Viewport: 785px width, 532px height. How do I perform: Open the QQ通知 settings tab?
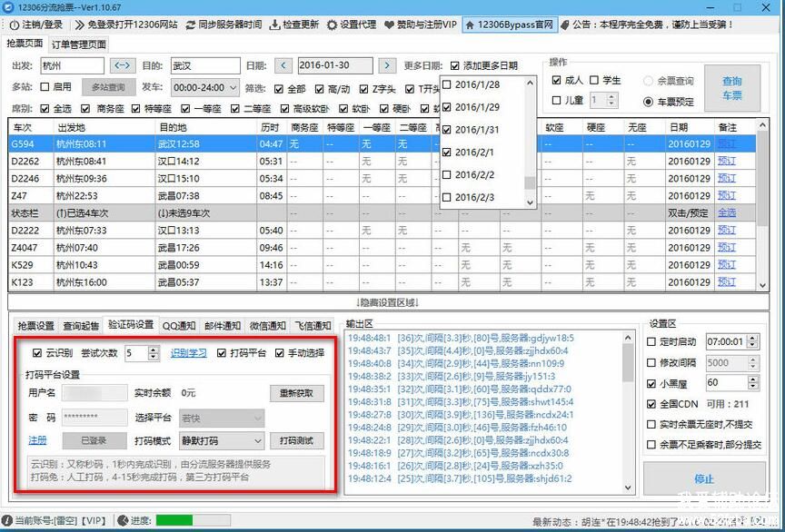pyautogui.click(x=179, y=325)
